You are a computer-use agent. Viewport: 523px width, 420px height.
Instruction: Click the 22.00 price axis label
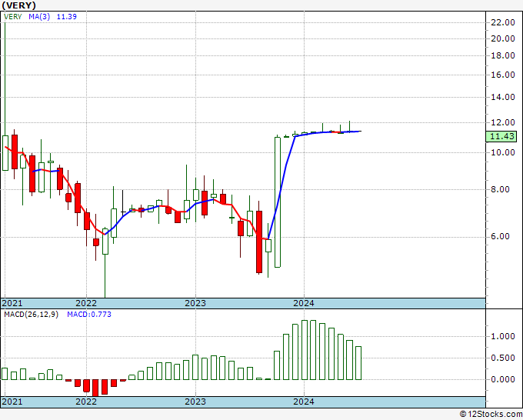click(503, 22)
